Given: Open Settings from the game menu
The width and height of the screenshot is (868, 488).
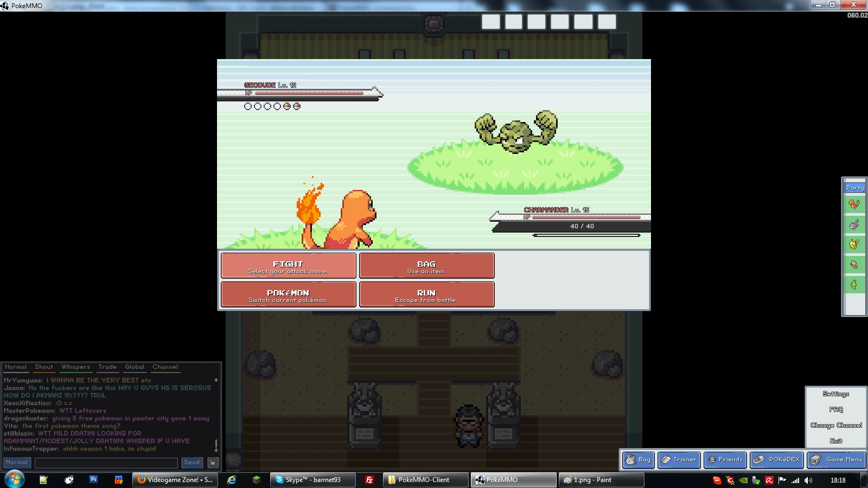Looking at the screenshot, I should tap(836, 394).
